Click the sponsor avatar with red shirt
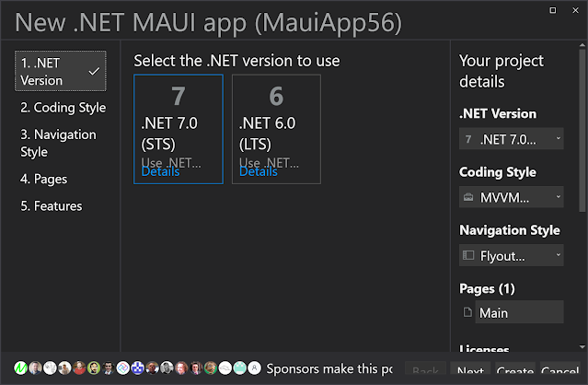 [79, 368]
